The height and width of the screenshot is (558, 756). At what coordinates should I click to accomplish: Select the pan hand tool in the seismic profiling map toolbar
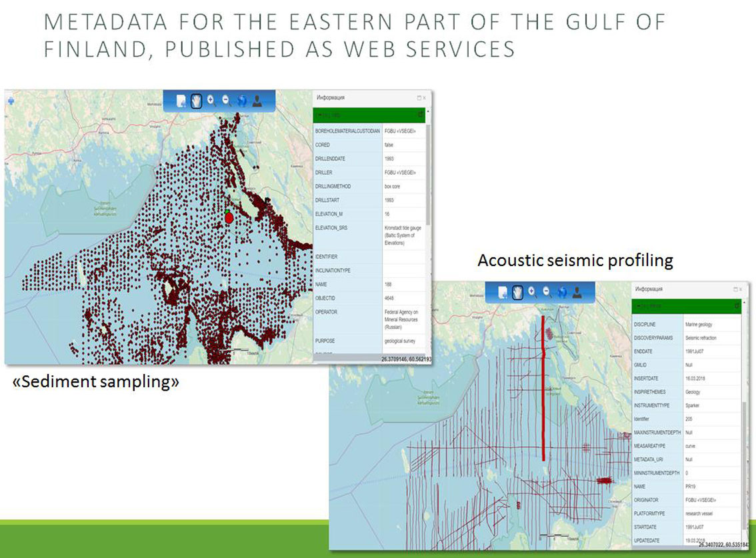coord(517,292)
